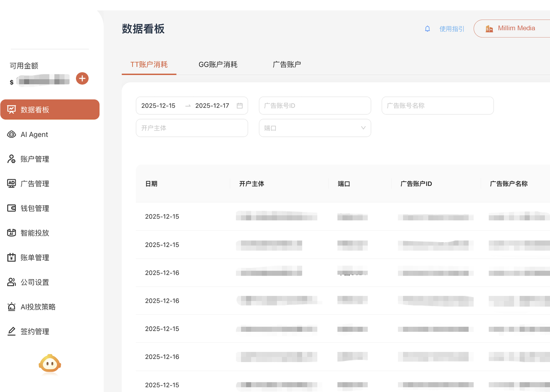Expand the 端口 dropdown

315,128
